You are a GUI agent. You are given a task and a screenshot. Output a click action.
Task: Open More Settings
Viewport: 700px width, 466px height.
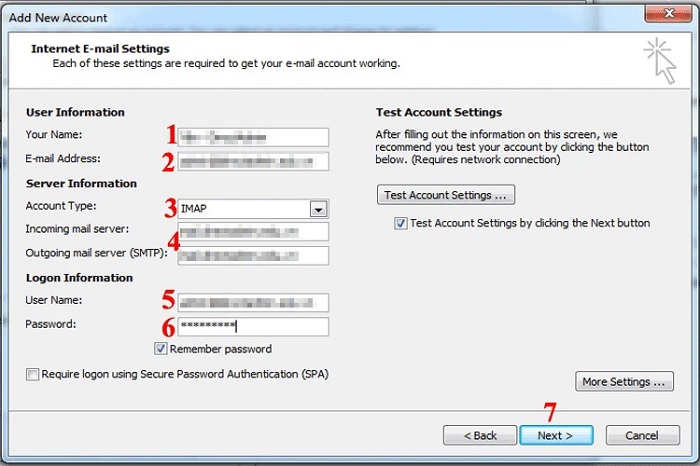(624, 381)
